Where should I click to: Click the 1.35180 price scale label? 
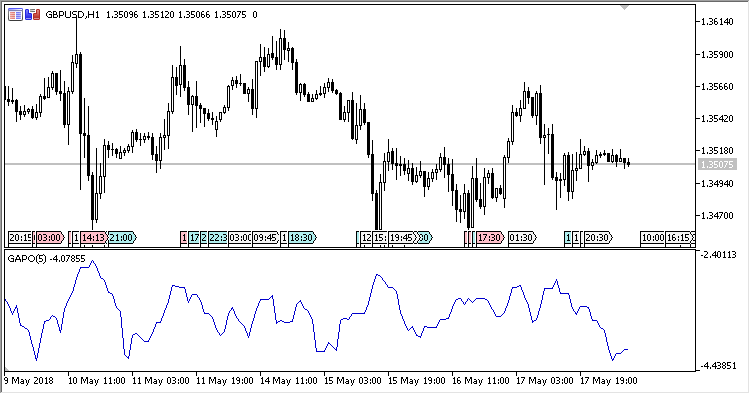(717, 151)
